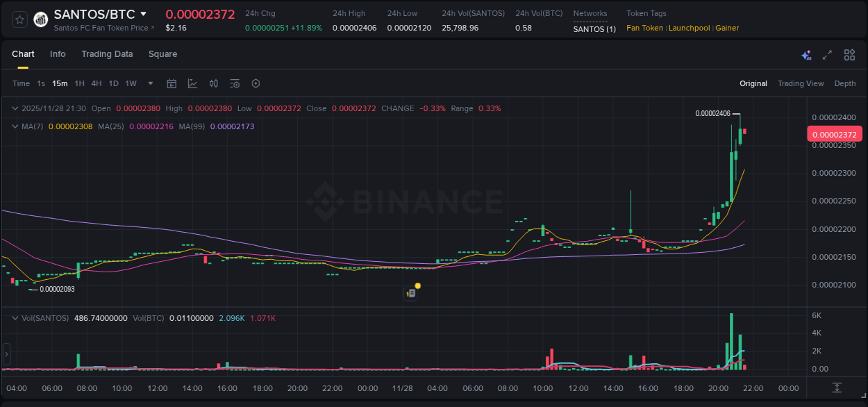Image resolution: width=868 pixels, height=407 pixels.
Task: Open more timeframes dropdown beside 1W
Action: coord(149,83)
